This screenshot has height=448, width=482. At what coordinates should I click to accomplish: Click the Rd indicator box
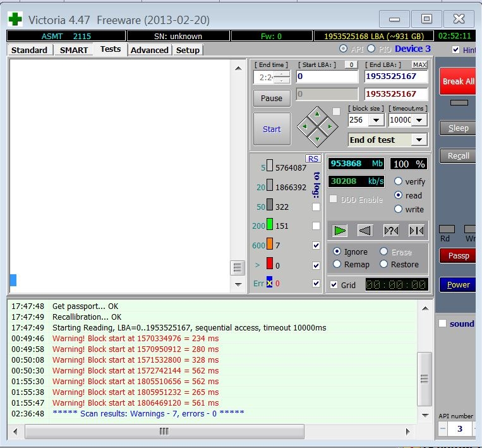[x=447, y=229]
